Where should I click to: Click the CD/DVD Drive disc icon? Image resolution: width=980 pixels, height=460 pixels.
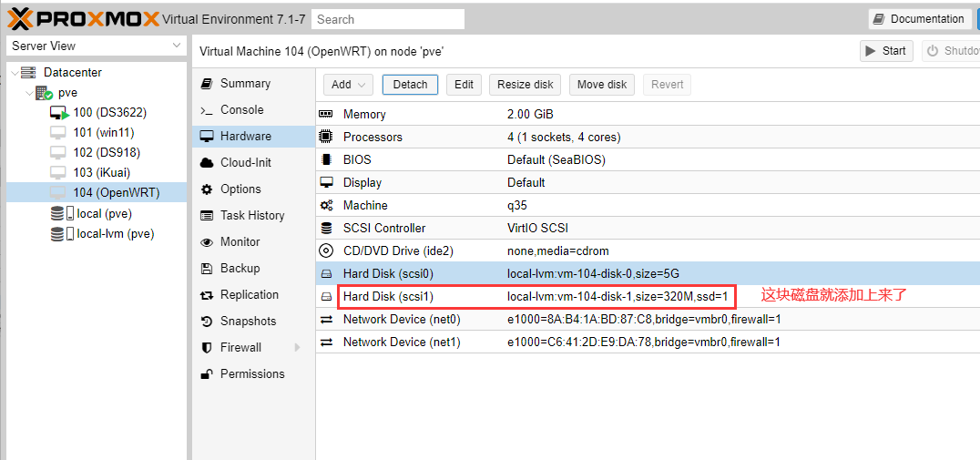(x=326, y=251)
